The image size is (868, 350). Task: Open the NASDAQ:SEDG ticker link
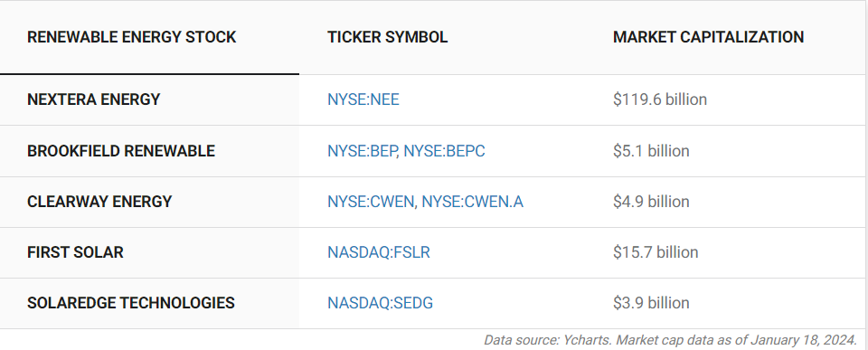coord(381,303)
